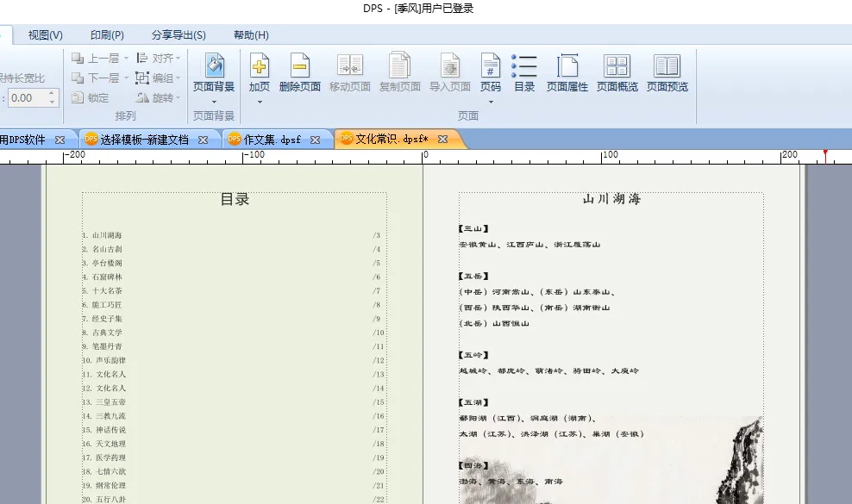Image resolution: width=852 pixels, height=504 pixels.
Task: Click the 复制页面 copy page icon
Action: (x=399, y=66)
